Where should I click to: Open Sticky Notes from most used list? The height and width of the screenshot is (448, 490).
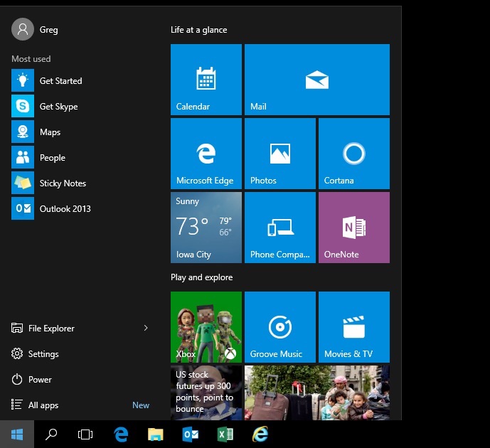point(62,183)
